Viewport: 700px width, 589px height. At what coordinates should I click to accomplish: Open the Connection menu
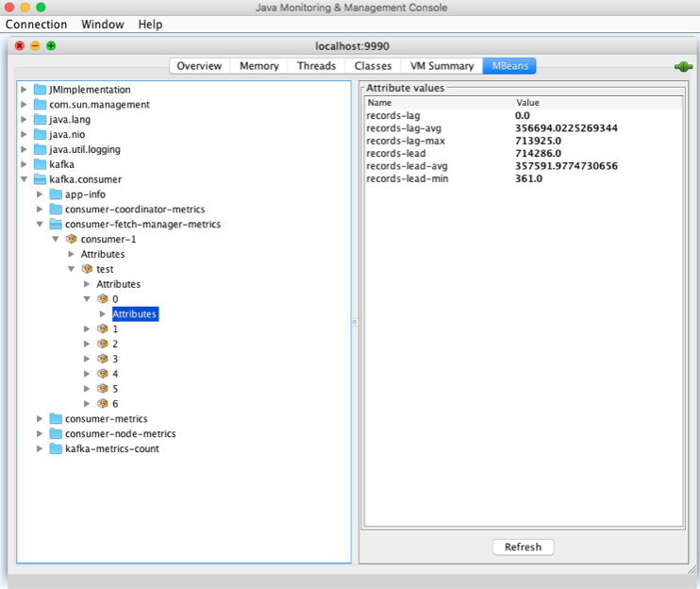37,24
